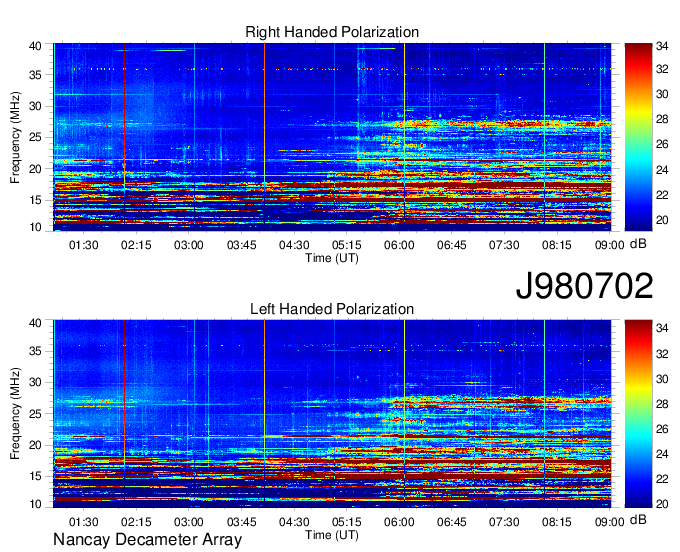Click the 40 MHz tick of the right-handed plot
The height and width of the screenshot is (552, 680).
[35, 46]
